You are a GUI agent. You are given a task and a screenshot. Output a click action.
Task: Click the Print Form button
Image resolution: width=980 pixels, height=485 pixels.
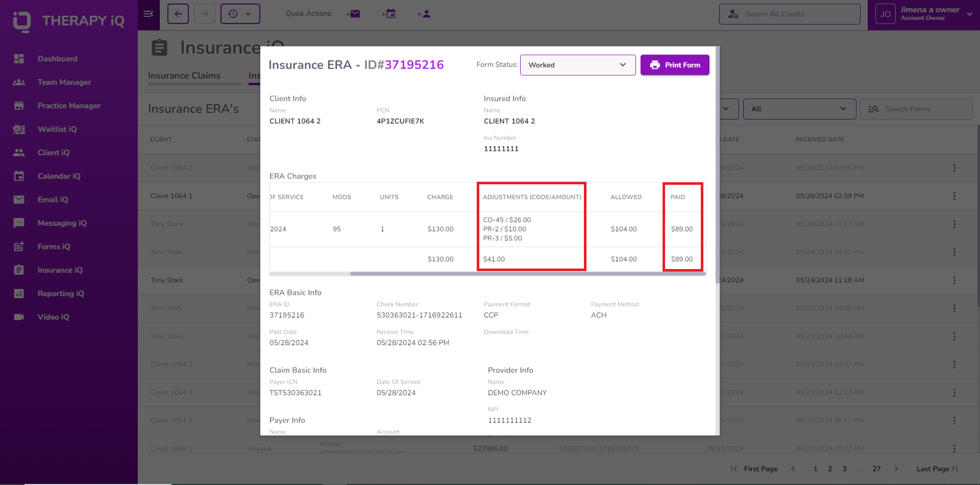pos(675,65)
